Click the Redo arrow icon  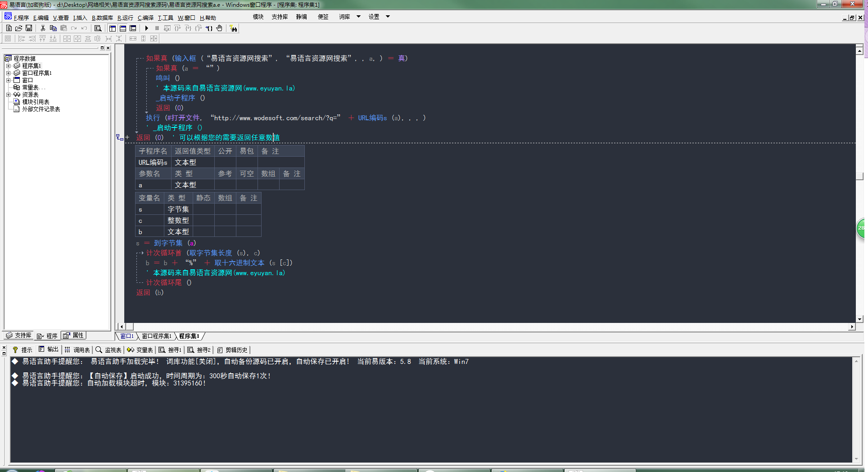74,28
